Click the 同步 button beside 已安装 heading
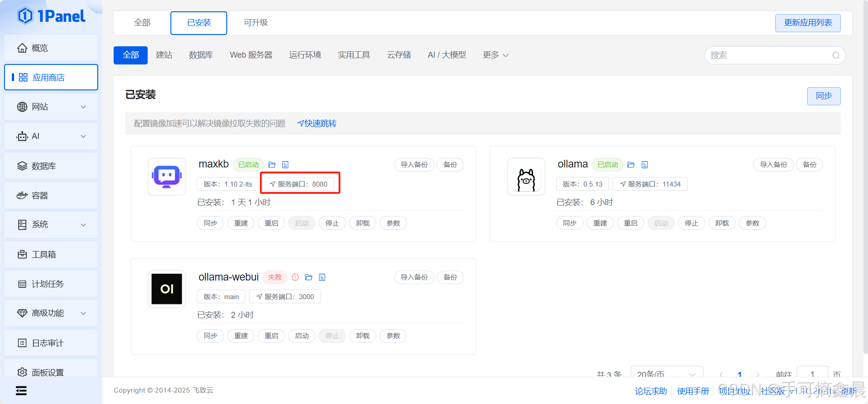 (823, 96)
